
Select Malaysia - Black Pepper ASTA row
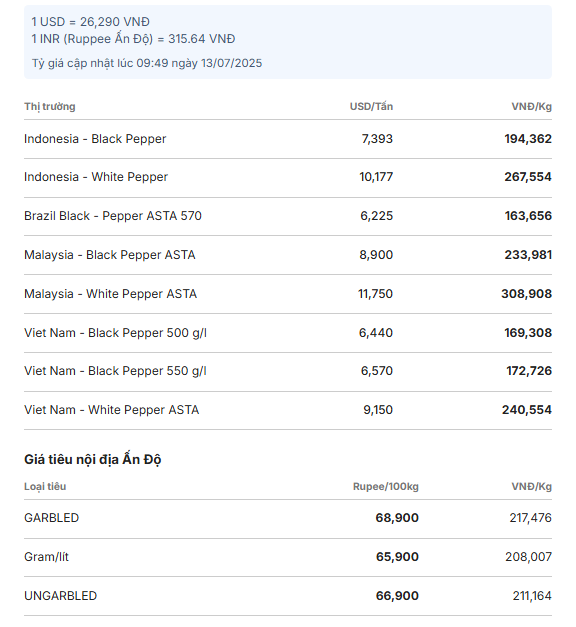click(x=288, y=255)
